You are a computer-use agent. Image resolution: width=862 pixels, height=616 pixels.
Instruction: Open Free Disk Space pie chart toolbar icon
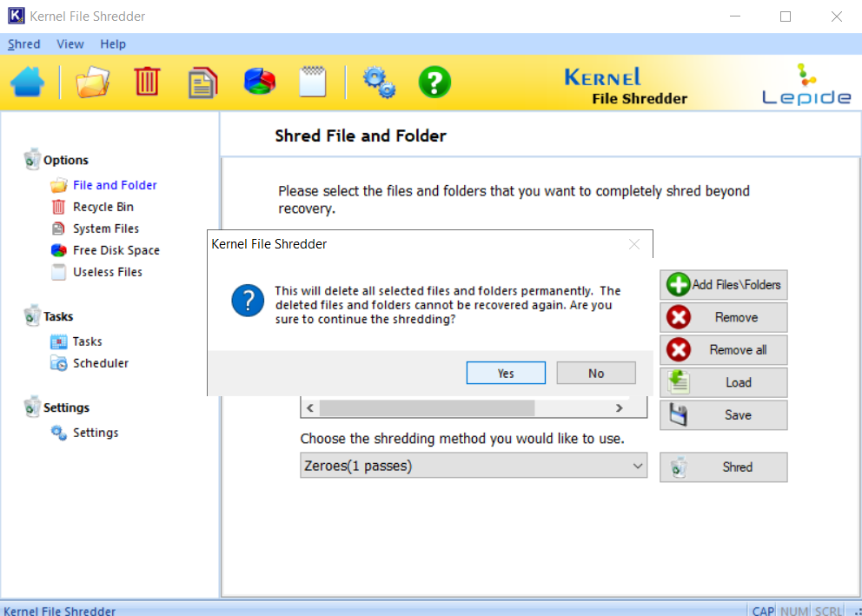pyautogui.click(x=260, y=82)
